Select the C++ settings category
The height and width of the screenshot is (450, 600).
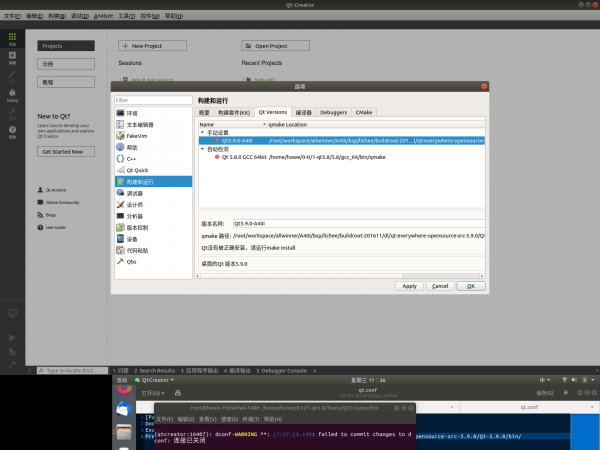(x=131, y=158)
